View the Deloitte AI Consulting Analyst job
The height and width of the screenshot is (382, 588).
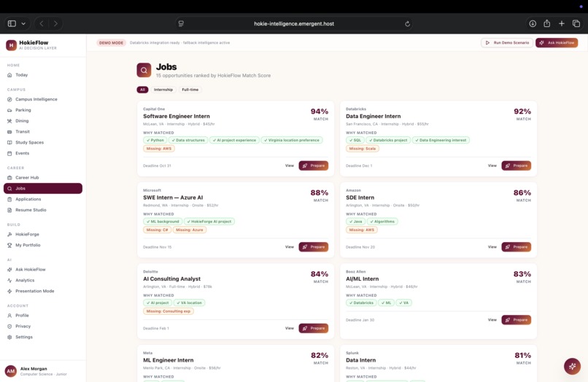click(290, 328)
